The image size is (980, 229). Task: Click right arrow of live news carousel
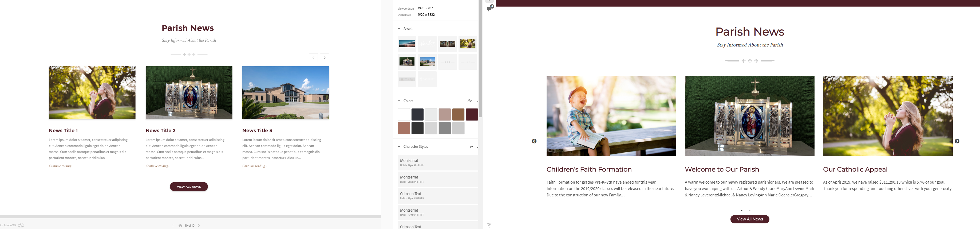click(x=957, y=141)
